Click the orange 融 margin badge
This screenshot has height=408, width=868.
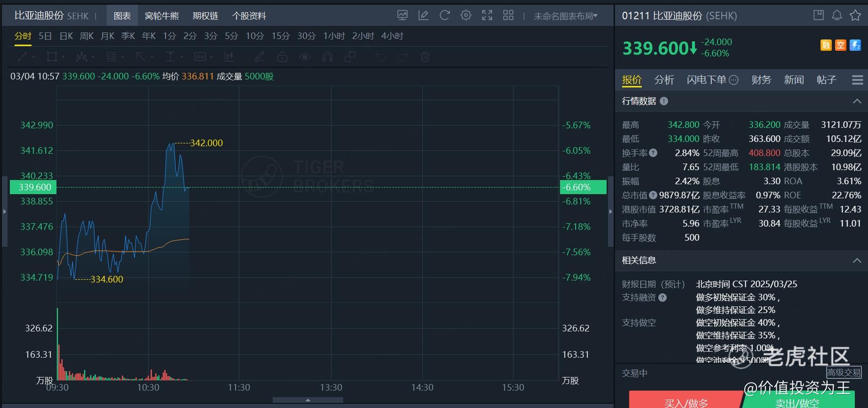pos(826,45)
